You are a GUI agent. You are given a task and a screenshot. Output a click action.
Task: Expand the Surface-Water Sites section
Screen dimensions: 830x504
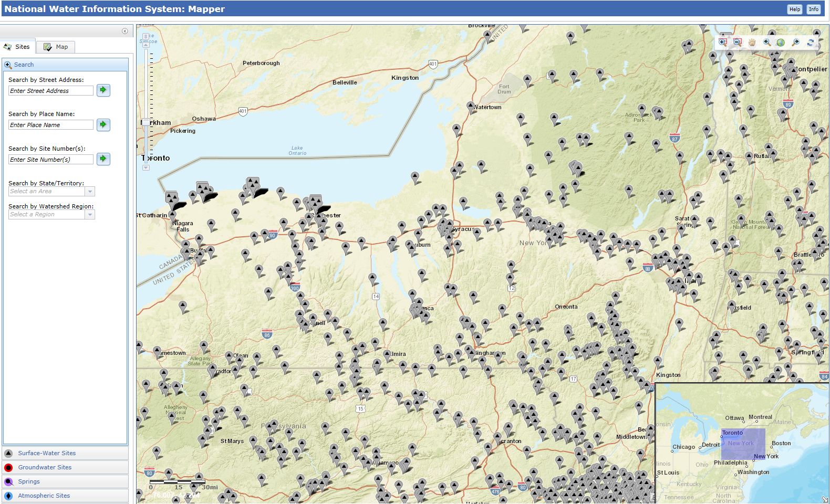tap(47, 453)
